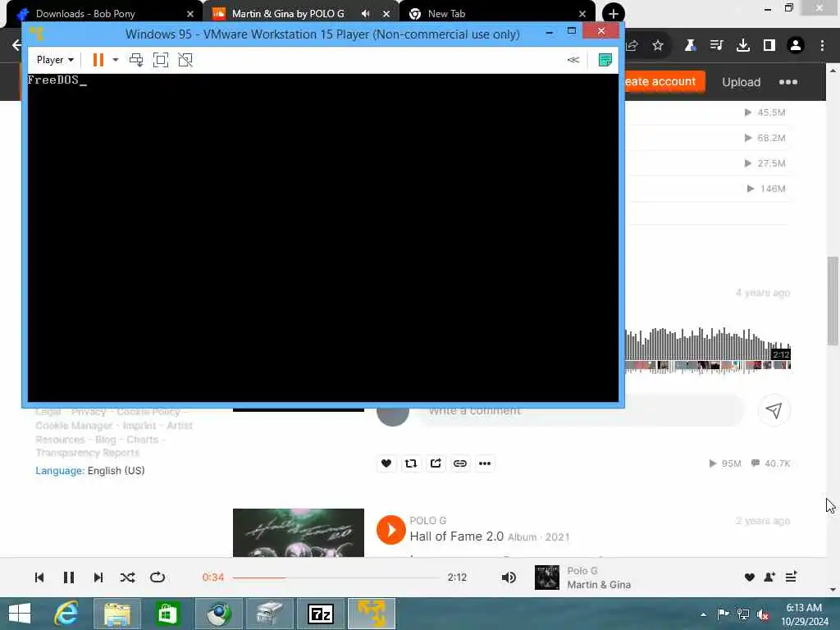The height and width of the screenshot is (630, 840).
Task: Close the New Tab browser tab
Action: 582,14
